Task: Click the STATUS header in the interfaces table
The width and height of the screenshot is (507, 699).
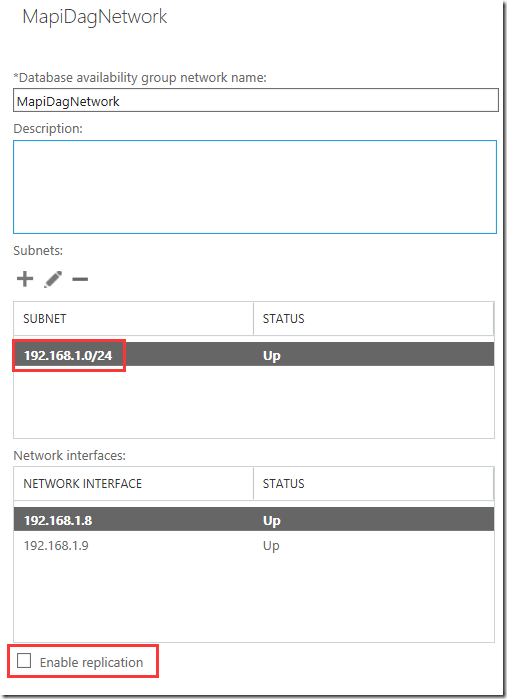Action: click(374, 483)
